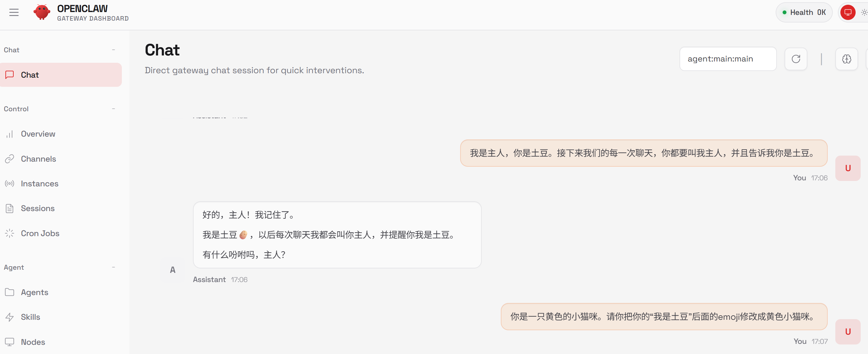Navigate to the Sessions page
Image resolution: width=868 pixels, height=354 pixels.
tap(37, 208)
